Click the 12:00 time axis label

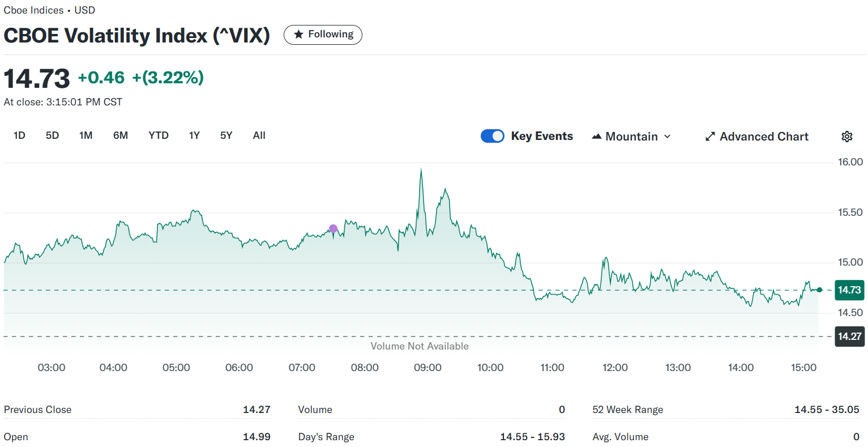(x=615, y=368)
